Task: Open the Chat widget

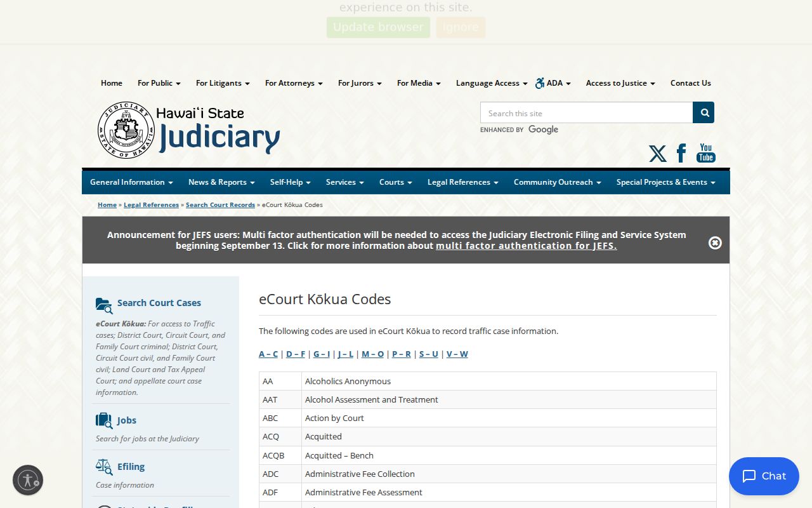Action: [764, 476]
